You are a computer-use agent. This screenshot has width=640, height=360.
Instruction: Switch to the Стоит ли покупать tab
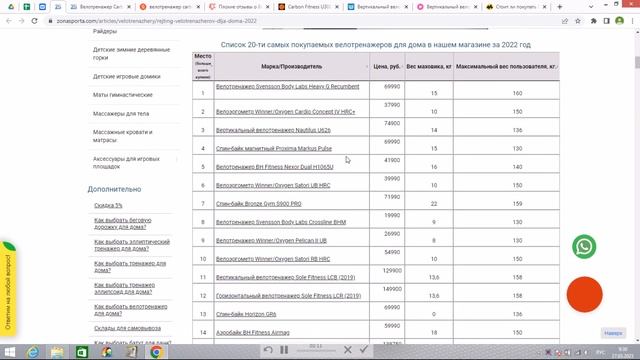pos(517,7)
